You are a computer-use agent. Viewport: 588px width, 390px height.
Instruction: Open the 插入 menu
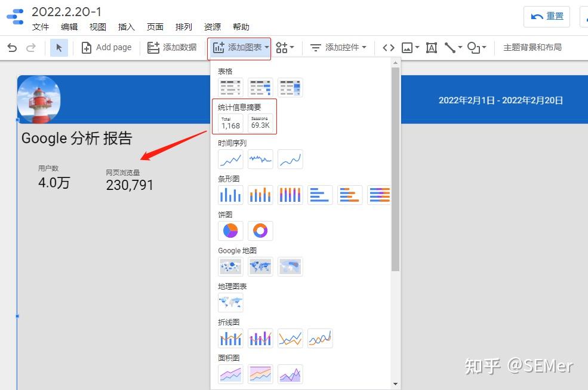(x=126, y=27)
